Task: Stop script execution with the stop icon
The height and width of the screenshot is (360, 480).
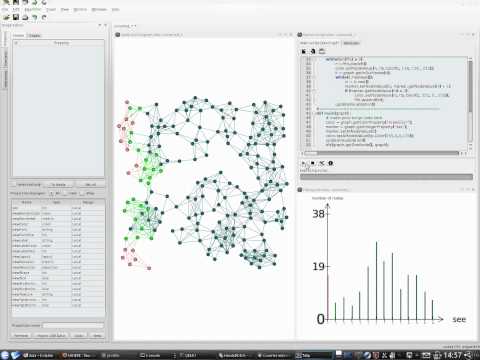Action: click(313, 163)
